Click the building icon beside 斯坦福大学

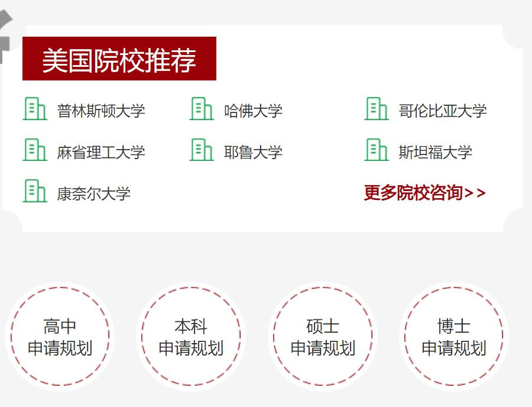pos(377,151)
